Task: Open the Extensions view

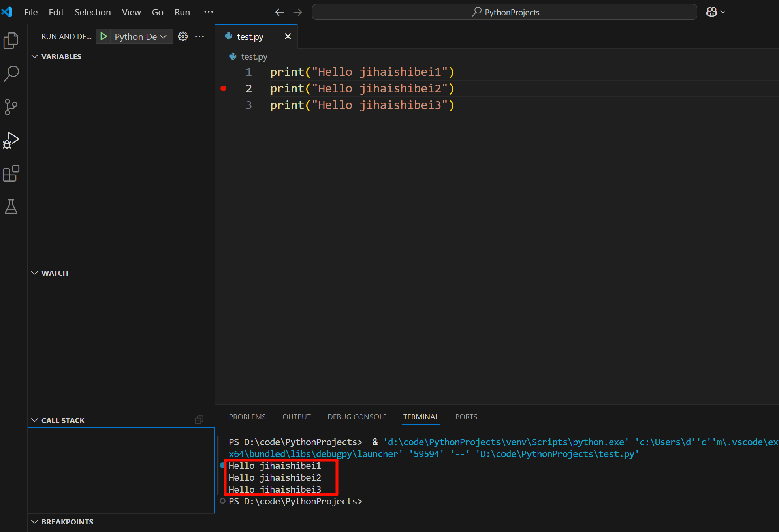Action: (x=11, y=173)
